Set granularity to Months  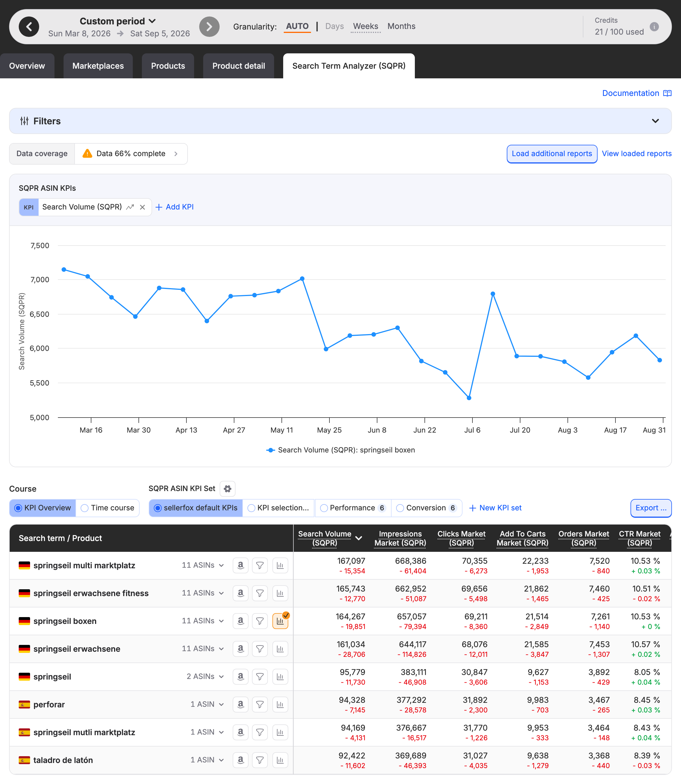click(x=401, y=26)
